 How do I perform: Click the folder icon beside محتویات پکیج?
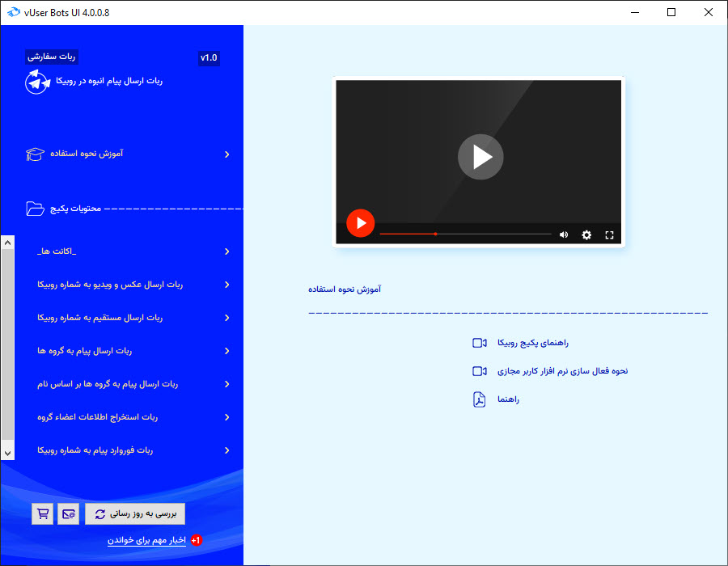pyautogui.click(x=36, y=209)
